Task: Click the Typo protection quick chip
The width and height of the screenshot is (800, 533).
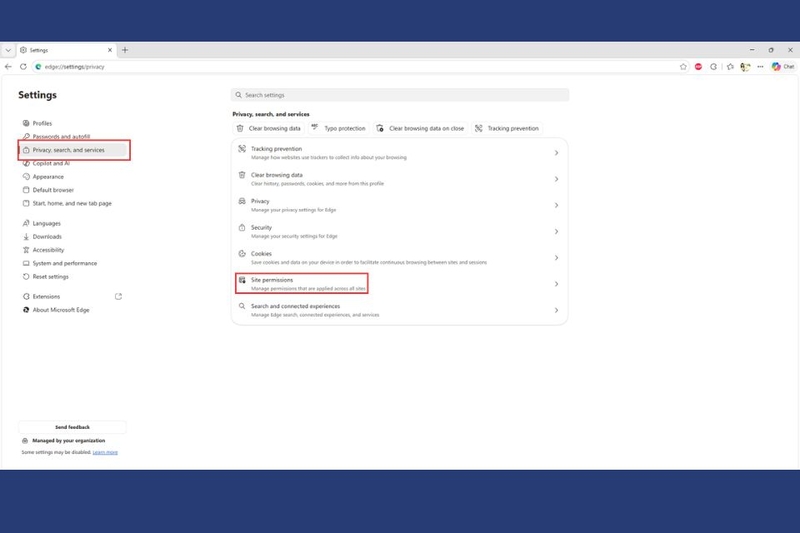Action: pyautogui.click(x=339, y=129)
